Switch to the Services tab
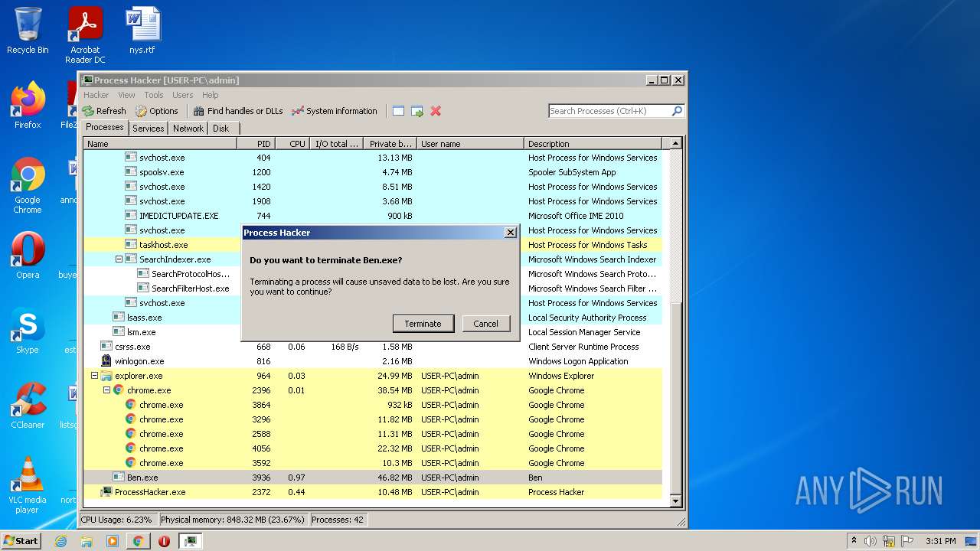The width and height of the screenshot is (980, 551). [x=149, y=129]
